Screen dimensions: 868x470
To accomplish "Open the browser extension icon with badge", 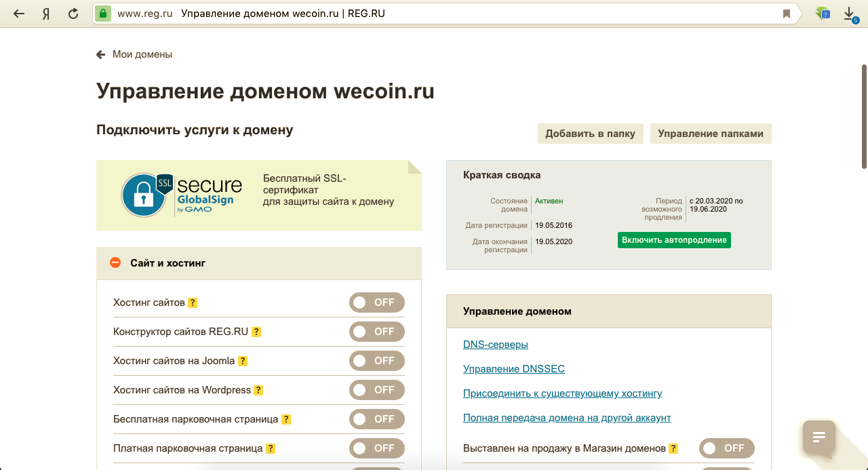I will (x=823, y=13).
